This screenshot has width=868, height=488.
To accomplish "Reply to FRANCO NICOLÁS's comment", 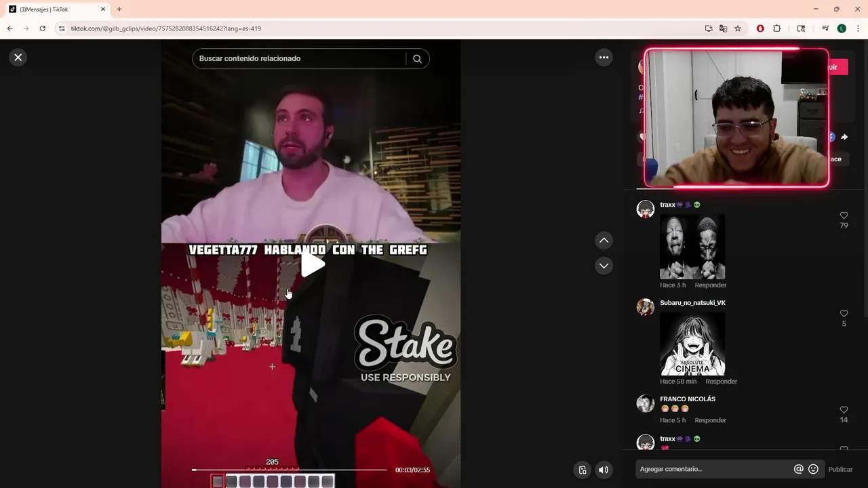I will click(x=710, y=420).
